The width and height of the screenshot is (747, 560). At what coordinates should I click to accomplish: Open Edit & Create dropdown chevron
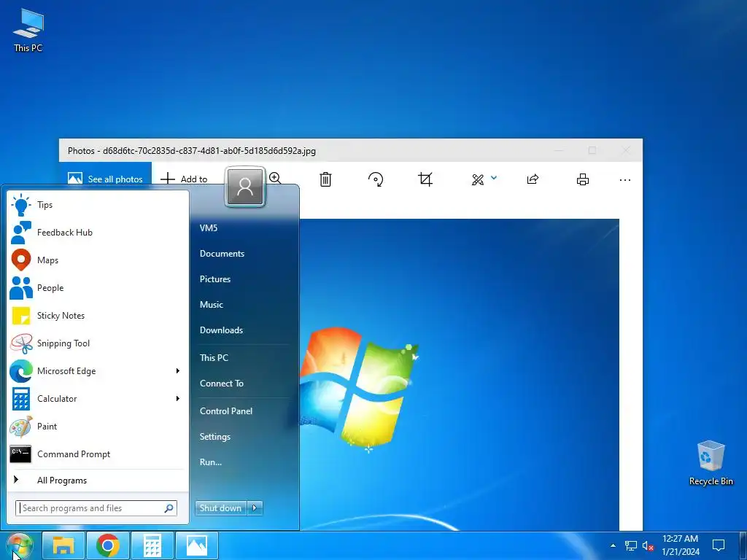pyautogui.click(x=494, y=178)
